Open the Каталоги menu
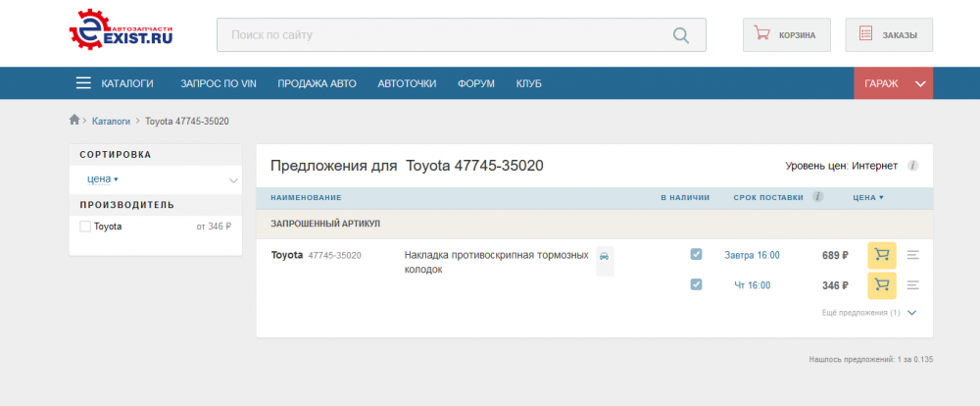Viewport: 980px width, 406px height. [115, 83]
